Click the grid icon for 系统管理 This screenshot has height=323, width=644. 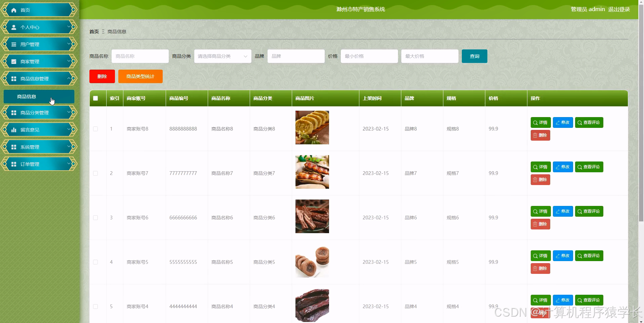click(x=14, y=147)
